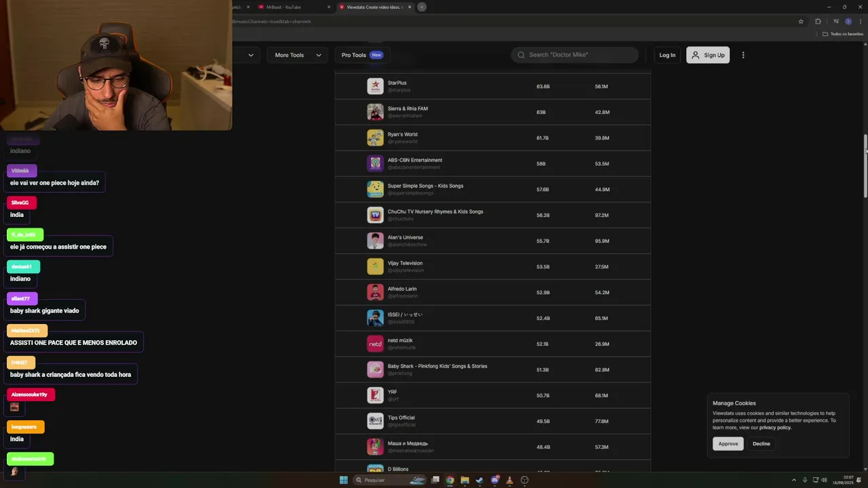Click Vijay Television yellow logo
The height and width of the screenshot is (488, 868).
pyautogui.click(x=375, y=266)
